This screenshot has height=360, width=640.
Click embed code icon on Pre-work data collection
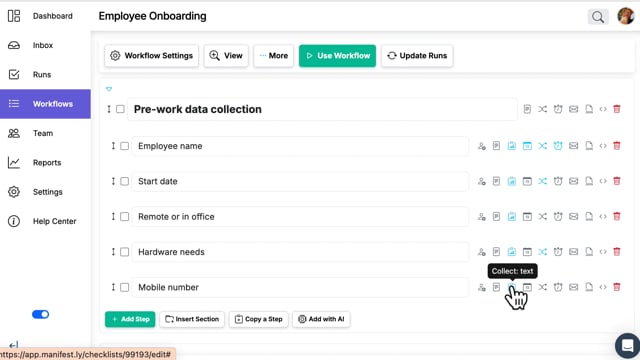point(603,109)
